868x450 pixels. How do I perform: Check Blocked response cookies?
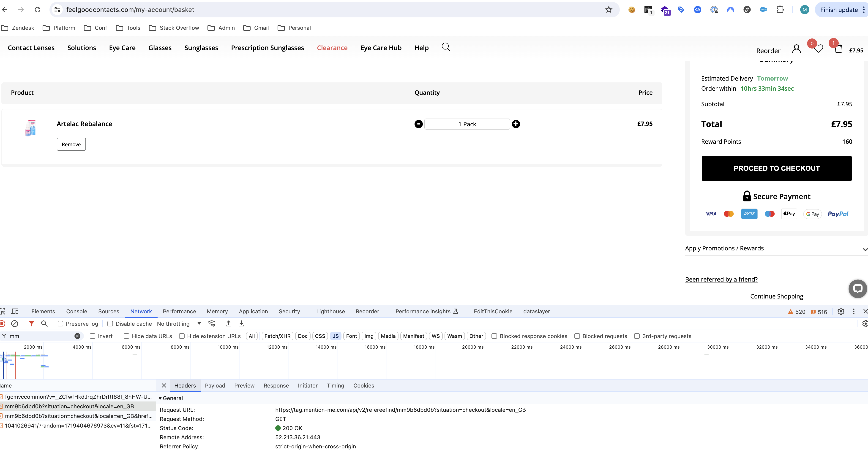point(494,336)
